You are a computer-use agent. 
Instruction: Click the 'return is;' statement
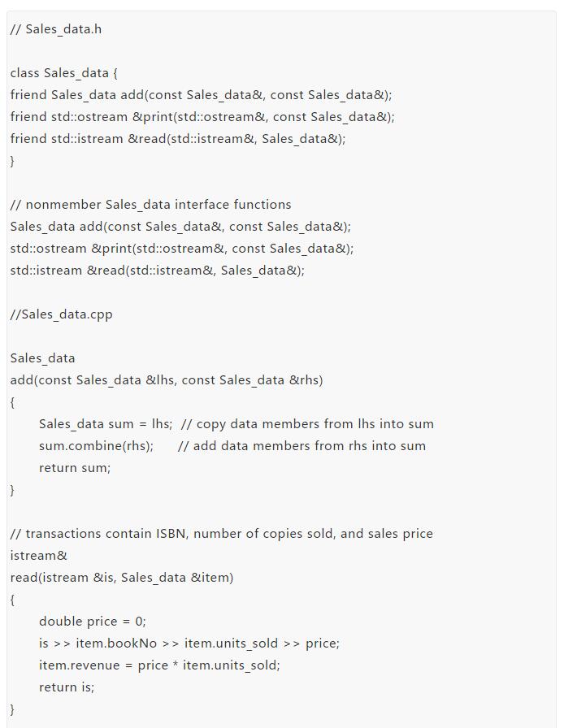coord(67,687)
